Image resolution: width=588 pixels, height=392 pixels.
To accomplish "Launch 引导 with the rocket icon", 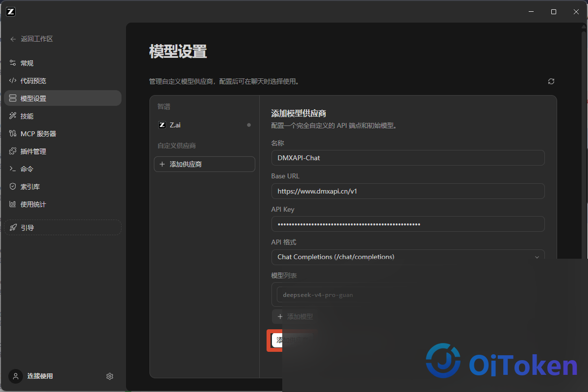I will click(13, 228).
